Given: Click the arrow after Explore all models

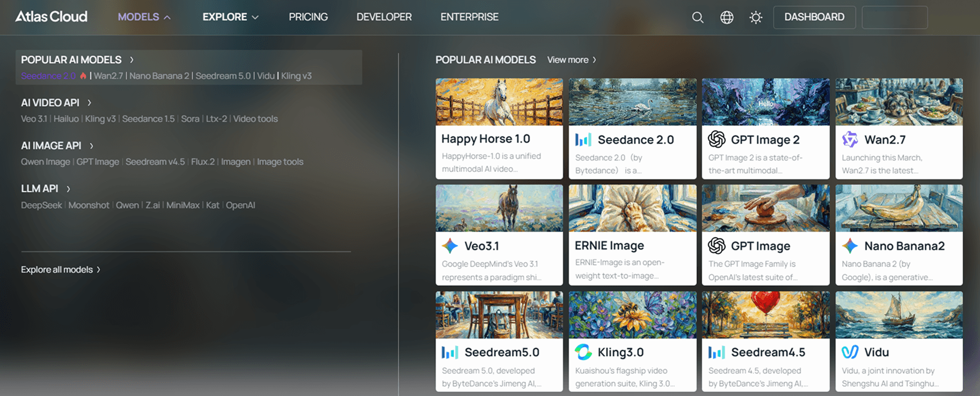Looking at the screenshot, I should tap(98, 269).
